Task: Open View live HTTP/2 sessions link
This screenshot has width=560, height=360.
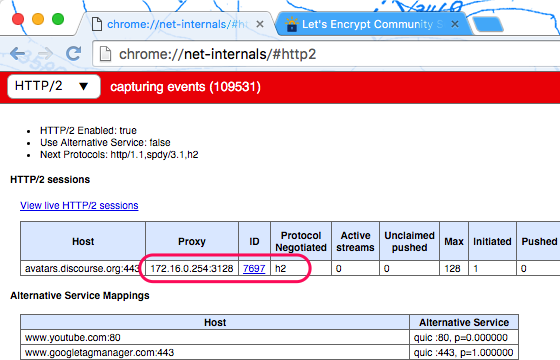Action: coord(79,205)
